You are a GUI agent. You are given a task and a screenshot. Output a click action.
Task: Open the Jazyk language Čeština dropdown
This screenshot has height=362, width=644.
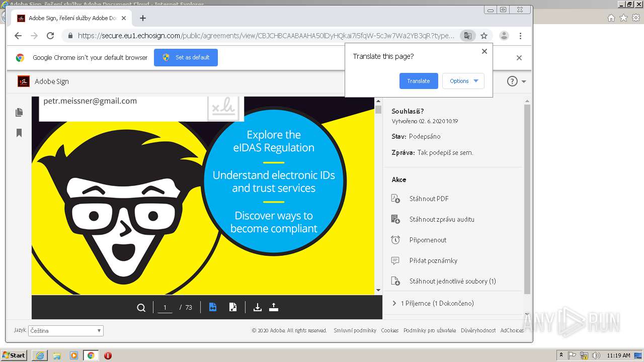coord(66,331)
